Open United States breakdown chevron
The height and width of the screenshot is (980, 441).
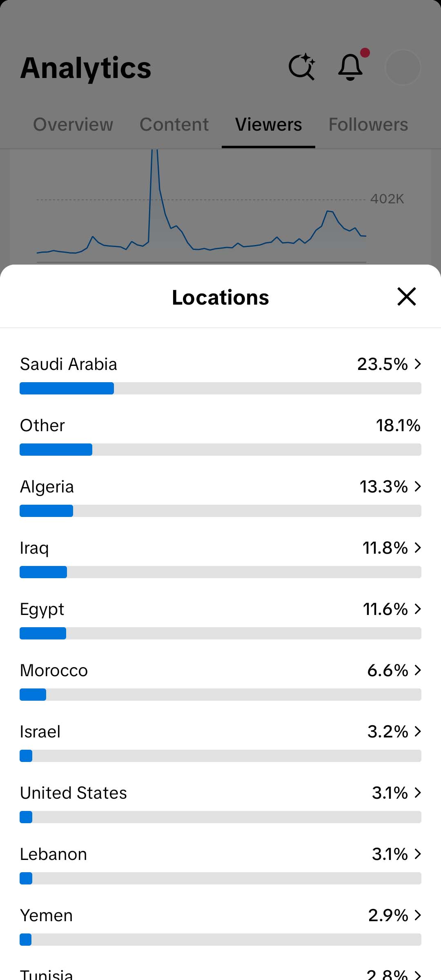pyautogui.click(x=417, y=793)
